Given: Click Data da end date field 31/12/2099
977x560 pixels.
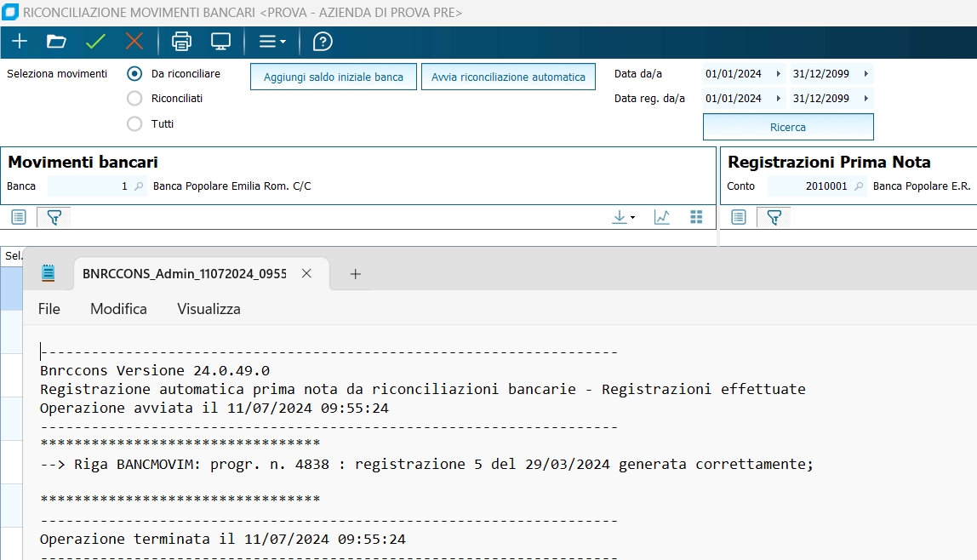Looking at the screenshot, I should (824, 73).
